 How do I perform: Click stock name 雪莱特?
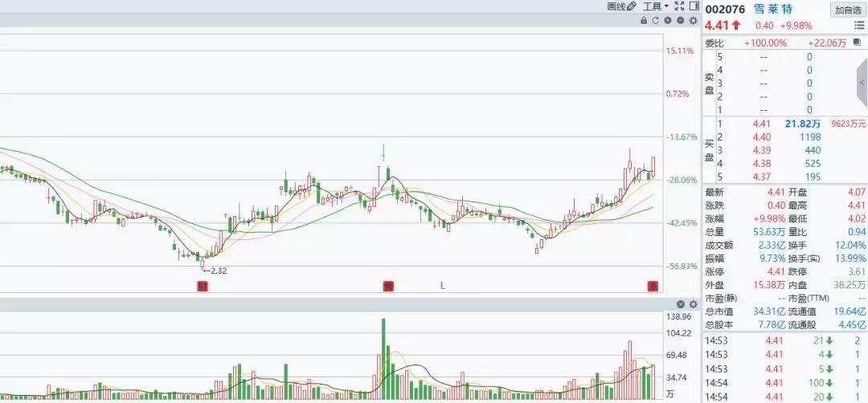click(x=773, y=10)
